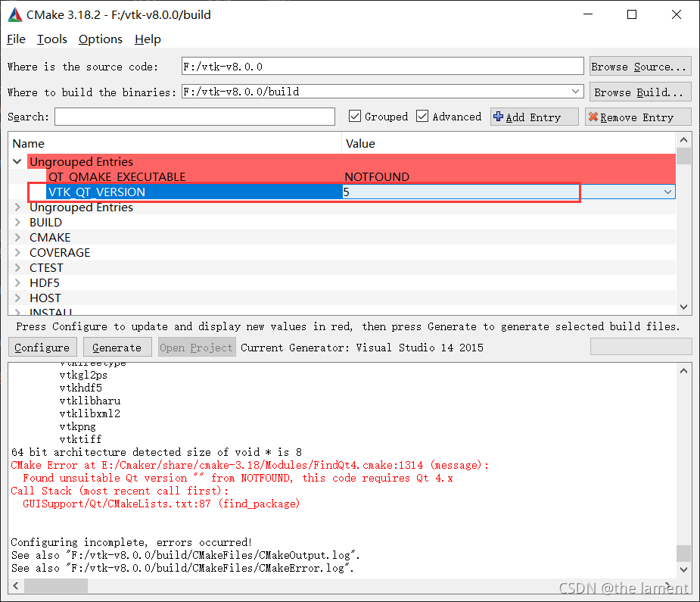The image size is (700, 602).
Task: Click 'Current Generator: Visual Studio 14 2015' label
Action: tap(362, 348)
